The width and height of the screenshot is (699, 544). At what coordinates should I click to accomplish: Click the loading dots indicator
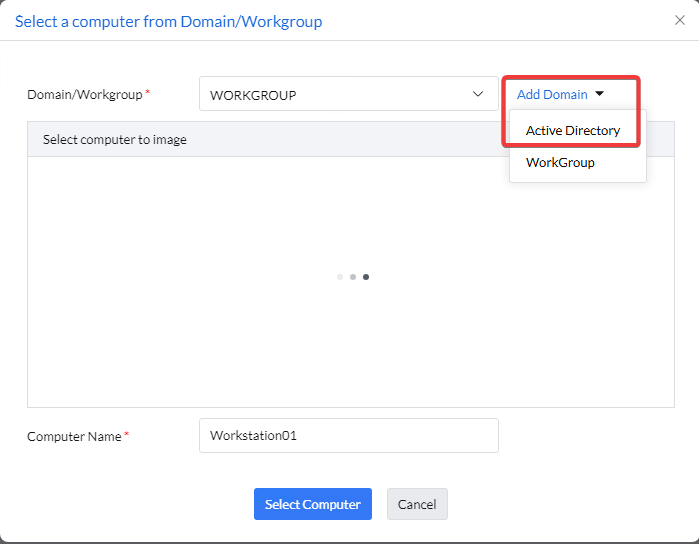coord(352,277)
